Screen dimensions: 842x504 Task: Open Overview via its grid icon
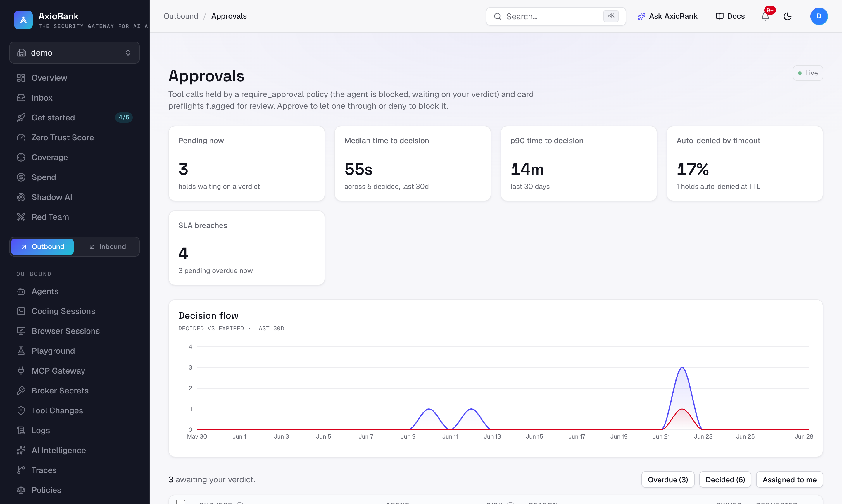pyautogui.click(x=21, y=78)
